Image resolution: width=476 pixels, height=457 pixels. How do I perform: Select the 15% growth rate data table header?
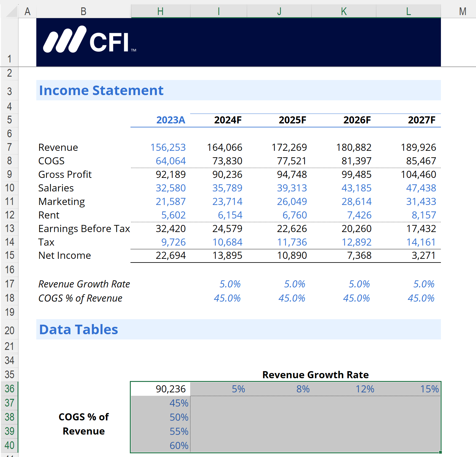point(429,389)
